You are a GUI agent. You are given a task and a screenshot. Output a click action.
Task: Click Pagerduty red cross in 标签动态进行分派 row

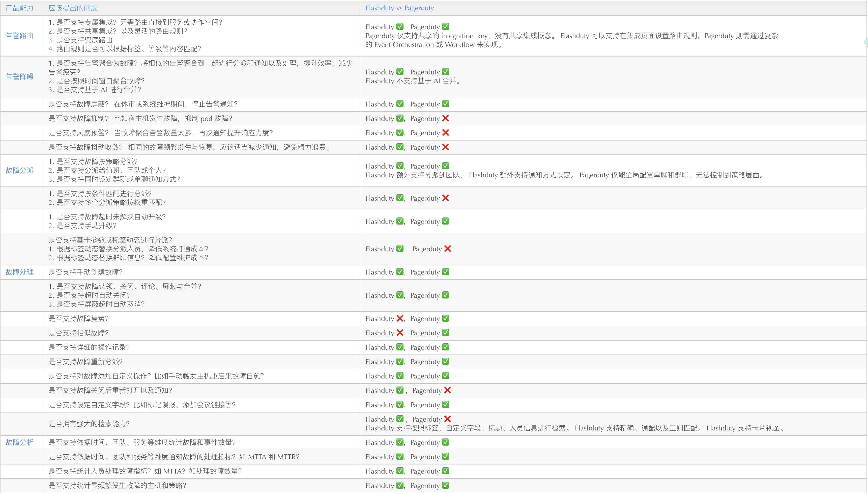[x=448, y=249]
